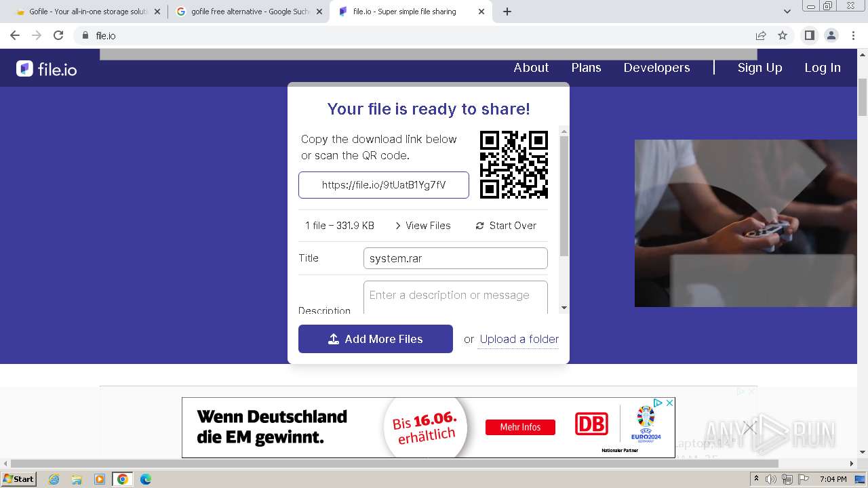Reload the page with the refresh icon
This screenshot has height=488, width=868.
[58, 35]
